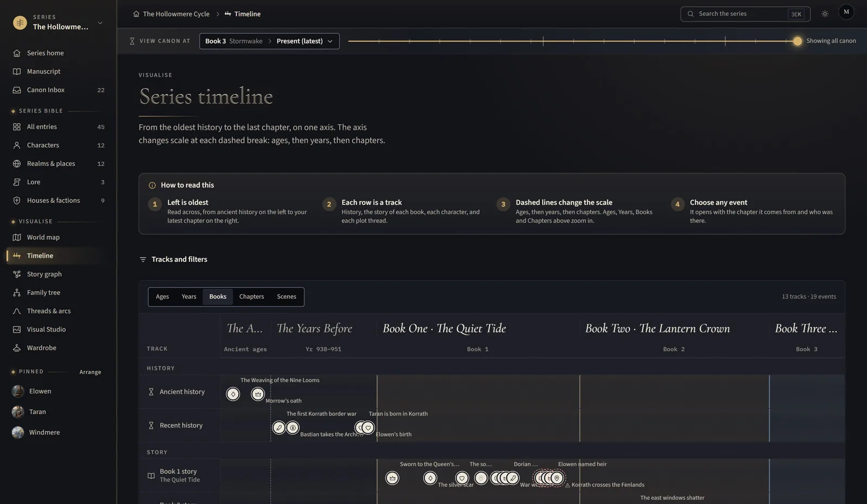Switch timeline scale to Scenes
This screenshot has width=867, height=504.
(x=287, y=296)
